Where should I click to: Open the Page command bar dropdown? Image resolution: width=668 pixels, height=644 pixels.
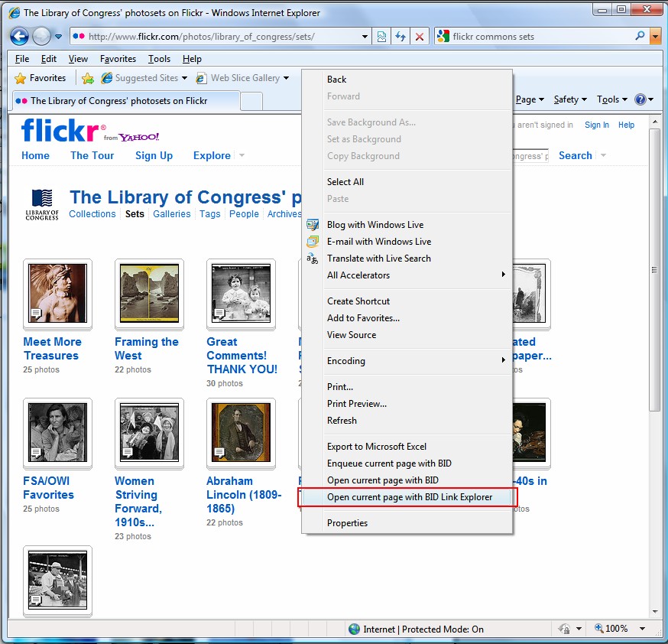[x=530, y=99]
